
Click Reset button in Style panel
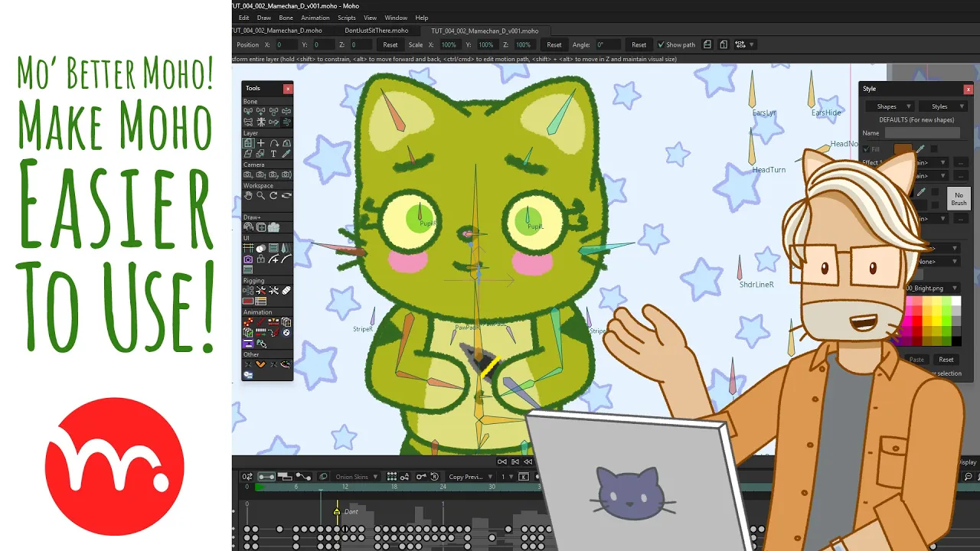[x=946, y=360]
